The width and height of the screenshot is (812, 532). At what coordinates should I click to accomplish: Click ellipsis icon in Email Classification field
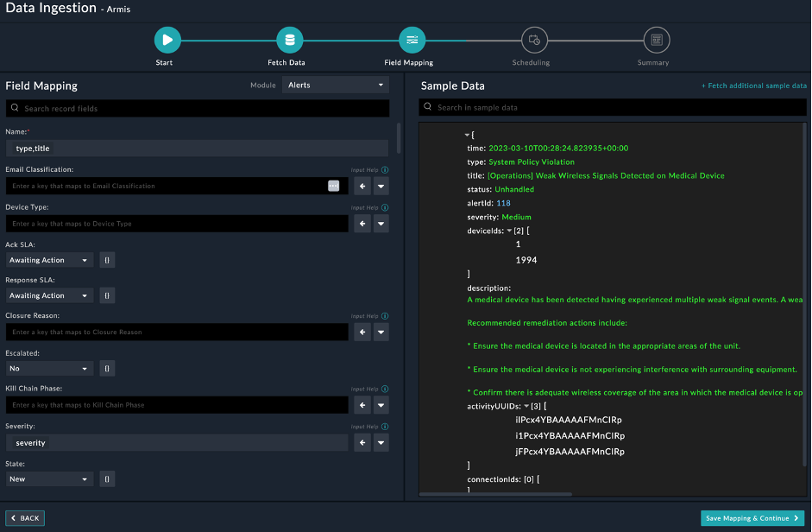[x=334, y=186]
